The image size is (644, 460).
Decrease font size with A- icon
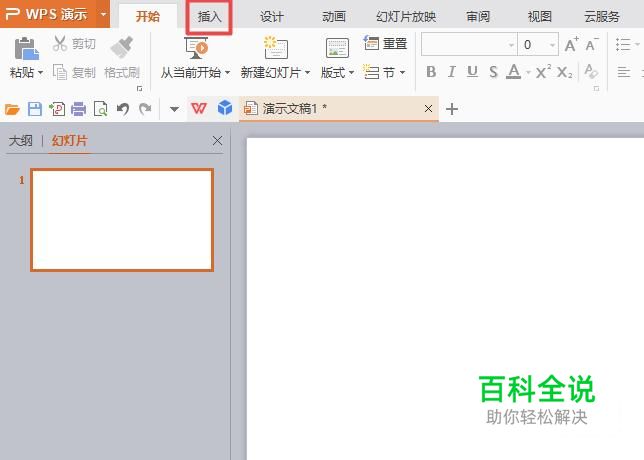click(592, 44)
